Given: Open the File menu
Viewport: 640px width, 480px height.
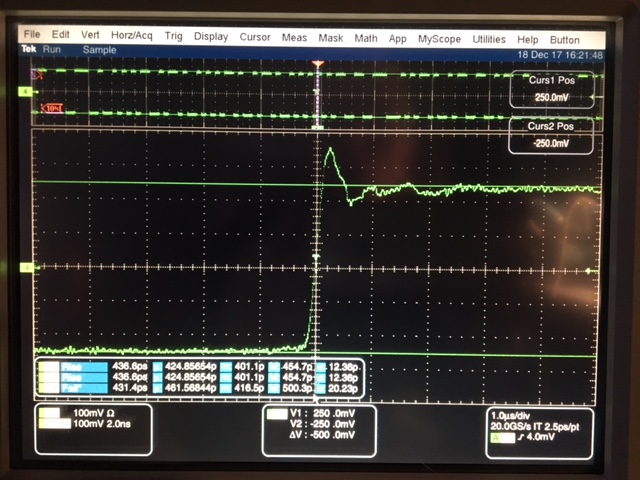Looking at the screenshot, I should click(32, 34).
